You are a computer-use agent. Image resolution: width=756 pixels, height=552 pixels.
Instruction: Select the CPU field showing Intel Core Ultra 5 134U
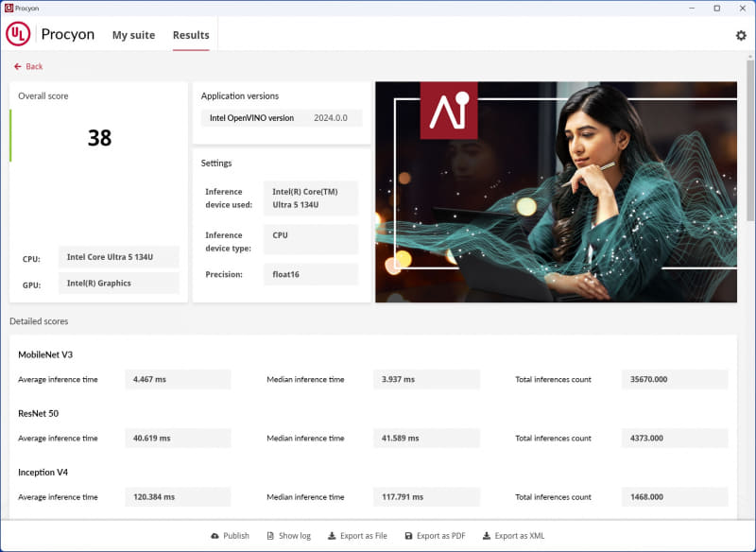pyautogui.click(x=118, y=257)
